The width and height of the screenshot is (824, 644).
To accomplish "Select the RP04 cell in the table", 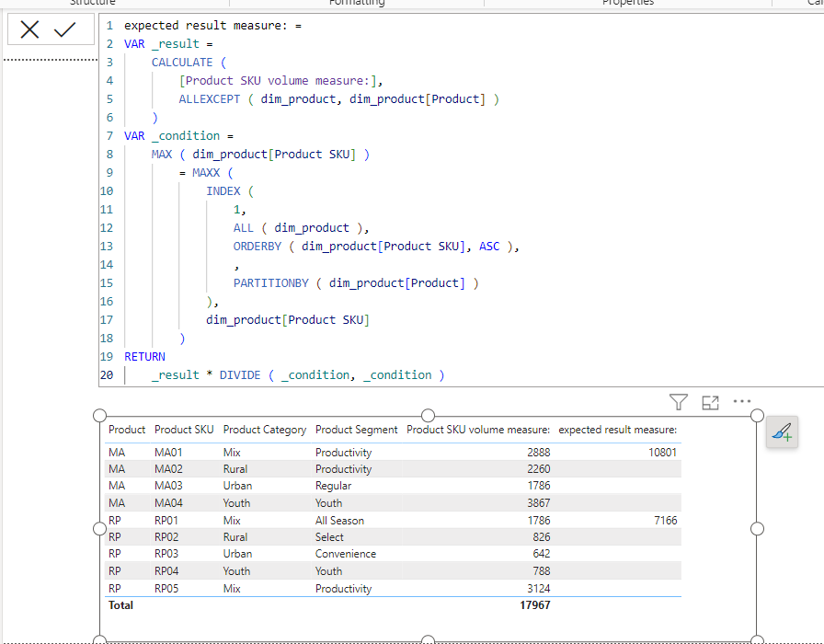I will pyautogui.click(x=166, y=571).
